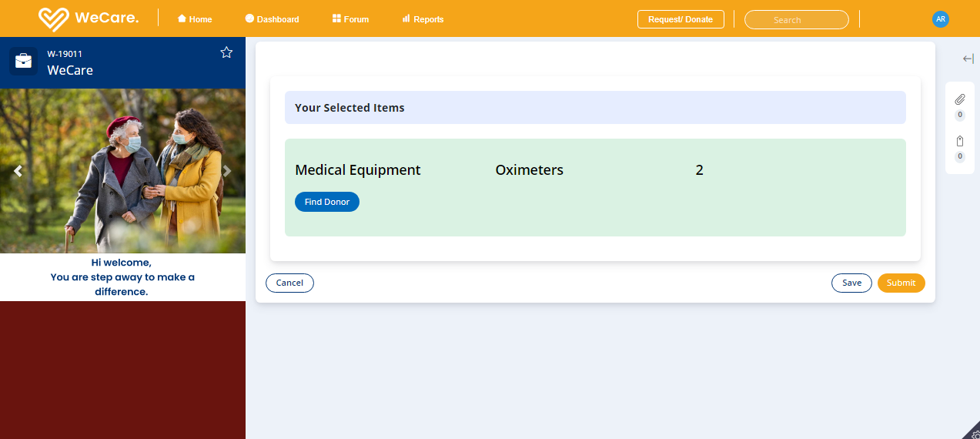Go to the Home menu
Image resolution: width=980 pixels, height=439 pixels.
click(195, 19)
